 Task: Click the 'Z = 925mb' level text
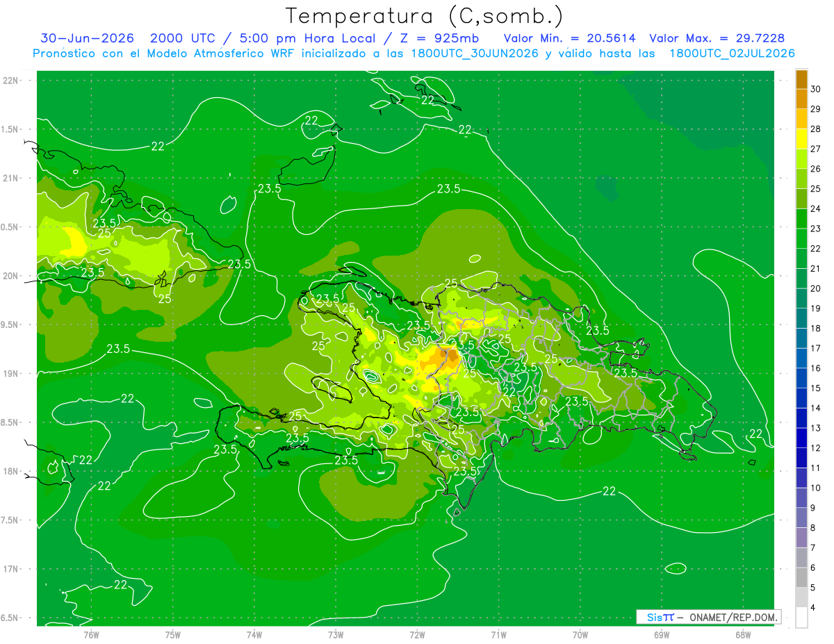click(439, 38)
